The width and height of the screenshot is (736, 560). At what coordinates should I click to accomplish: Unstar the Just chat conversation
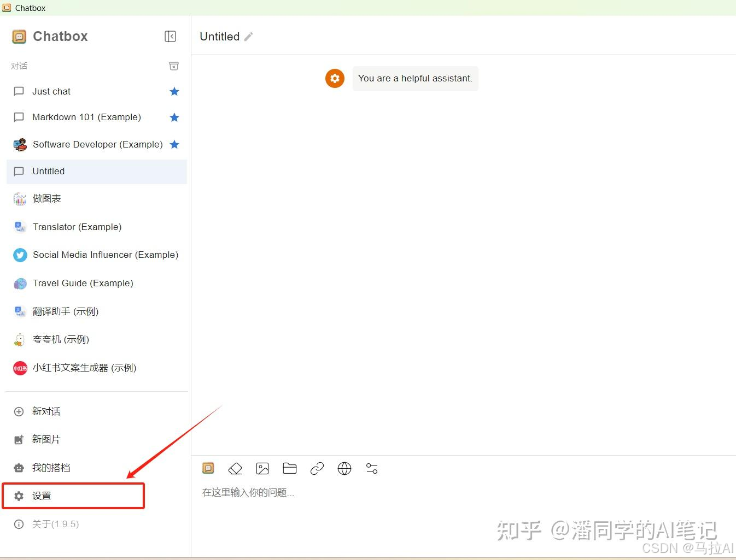[174, 91]
